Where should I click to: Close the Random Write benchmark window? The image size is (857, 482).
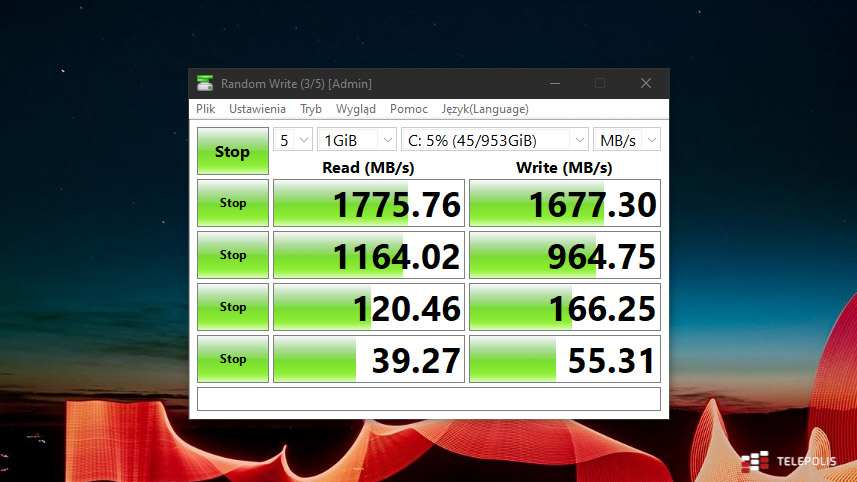pyautogui.click(x=646, y=83)
